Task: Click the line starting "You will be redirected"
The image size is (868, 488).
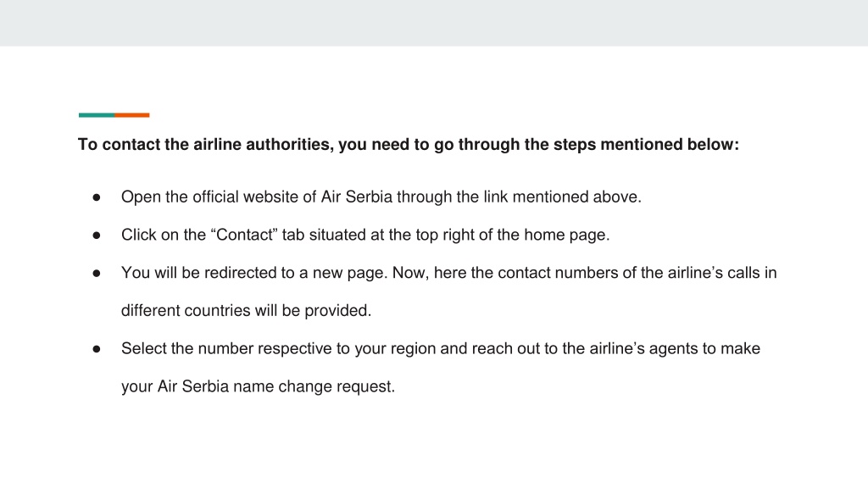Action: click(449, 273)
